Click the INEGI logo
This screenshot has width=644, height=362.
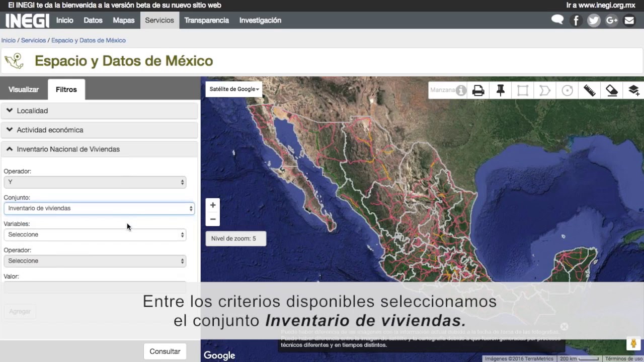(x=27, y=21)
